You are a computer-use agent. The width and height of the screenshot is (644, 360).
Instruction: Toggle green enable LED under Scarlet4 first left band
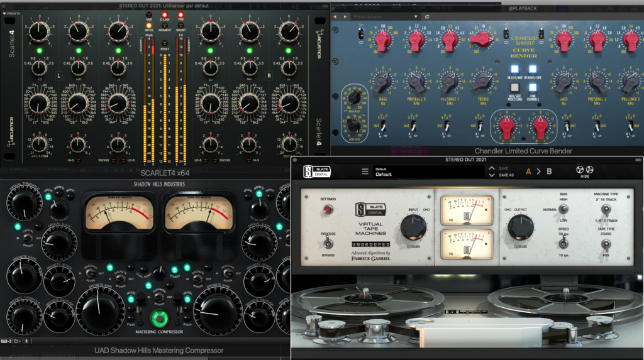tap(40, 51)
